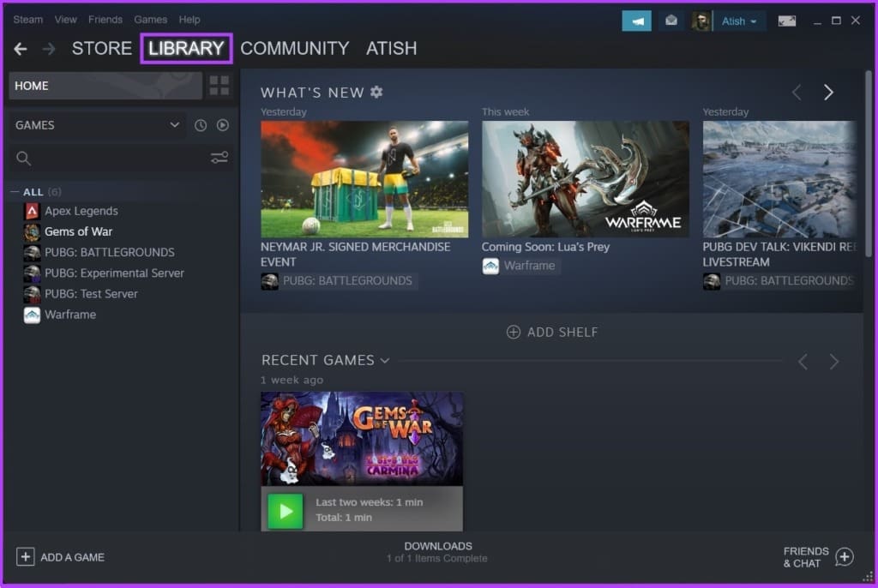This screenshot has height=588, width=878.
Task: Open advanced filter sliders icon
Action: 219,158
